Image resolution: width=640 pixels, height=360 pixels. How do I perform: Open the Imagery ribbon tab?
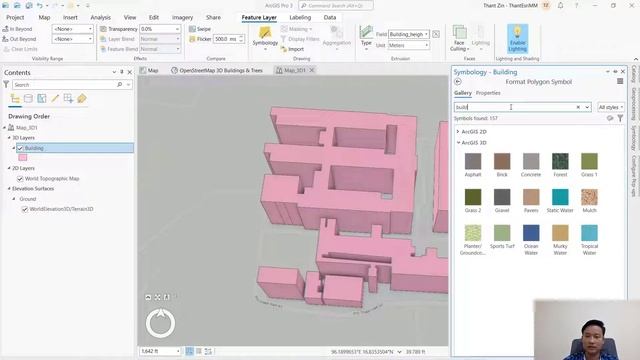pos(182,18)
